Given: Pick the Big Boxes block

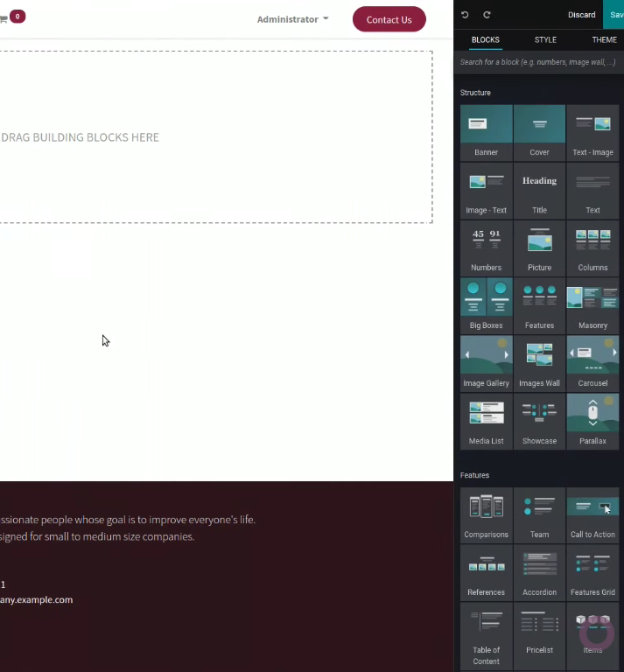Looking at the screenshot, I should [486, 306].
